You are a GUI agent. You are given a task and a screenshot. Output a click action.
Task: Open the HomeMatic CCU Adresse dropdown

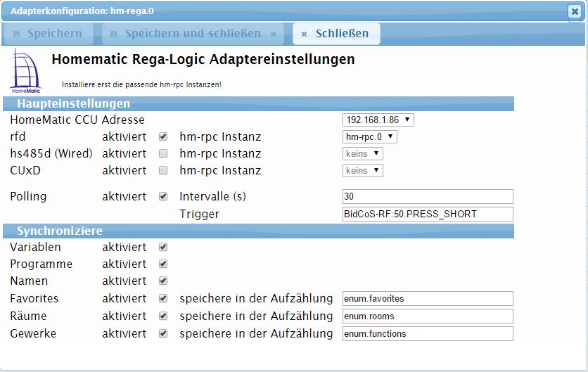pyautogui.click(x=378, y=120)
